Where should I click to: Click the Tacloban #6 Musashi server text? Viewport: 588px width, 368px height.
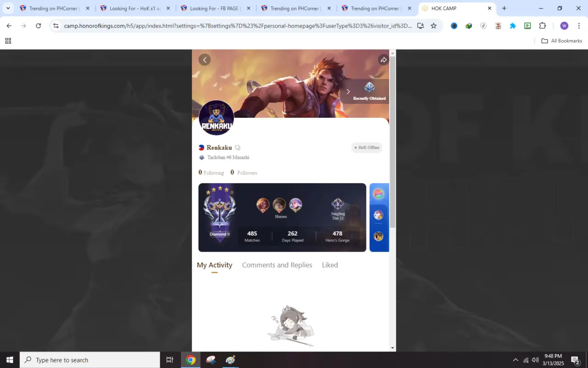(x=228, y=157)
